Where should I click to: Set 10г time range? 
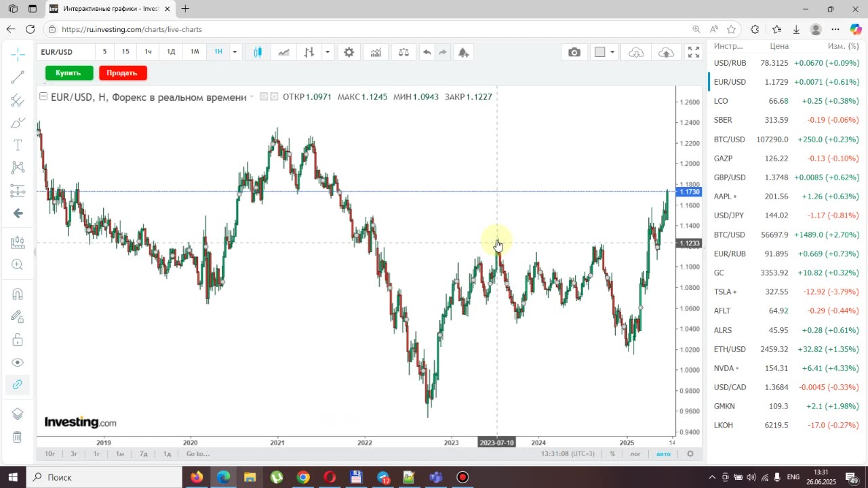click(50, 454)
